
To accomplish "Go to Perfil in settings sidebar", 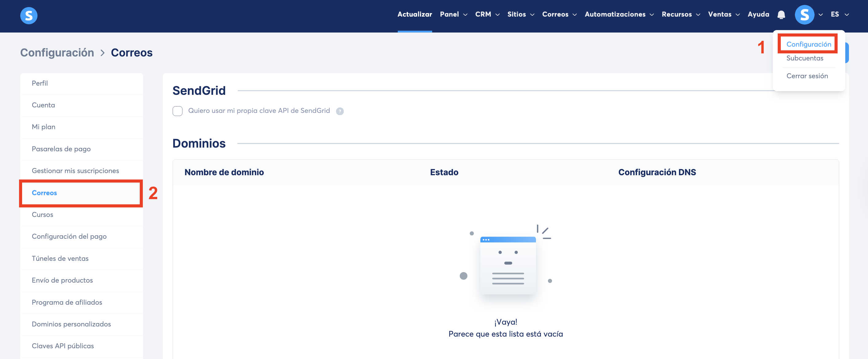I will [40, 83].
